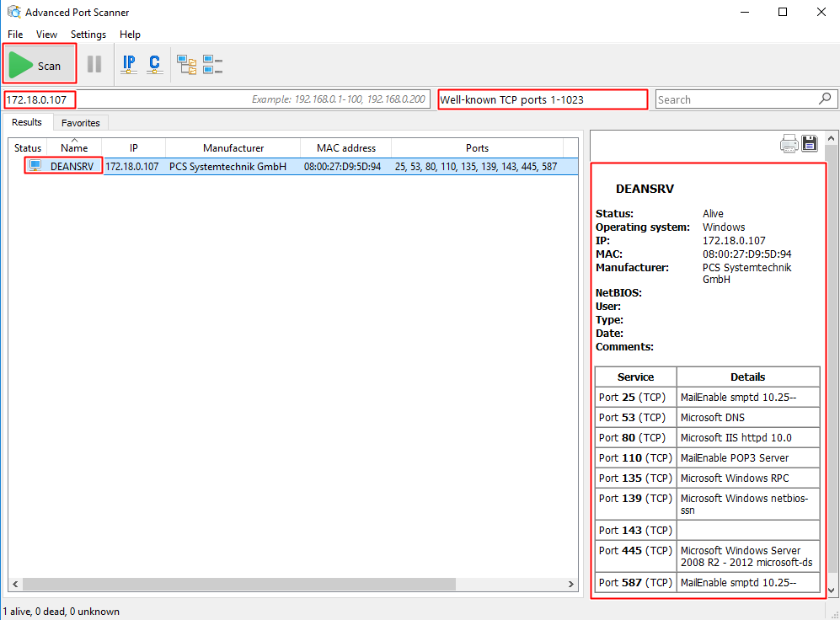Sort results by IP column header
Image resolution: width=840 pixels, height=620 pixels.
coord(133,147)
